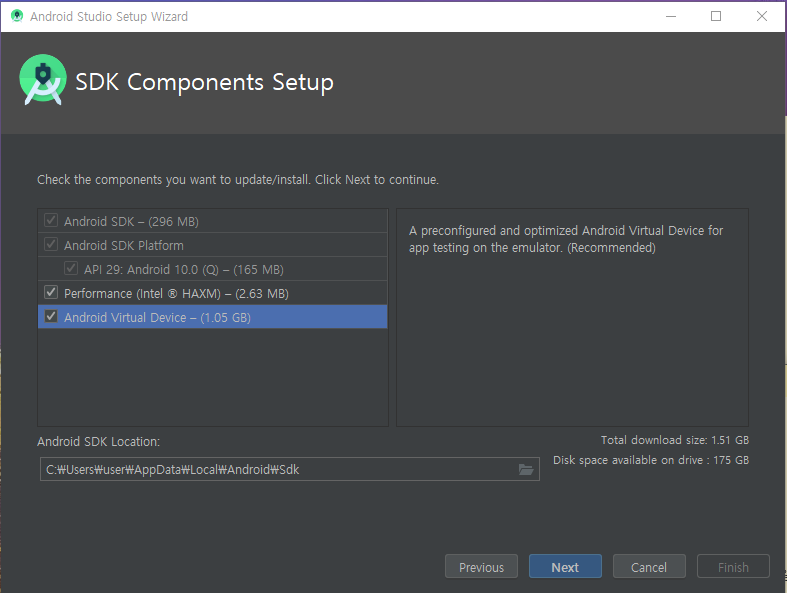The height and width of the screenshot is (593, 787).
Task: Click the disabled Finish button
Action: (x=733, y=566)
